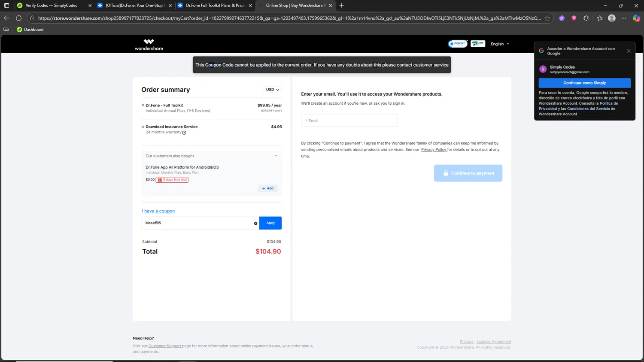The height and width of the screenshot is (362, 644).
Task: Click the 3 days free trial badge
Action: (172, 180)
